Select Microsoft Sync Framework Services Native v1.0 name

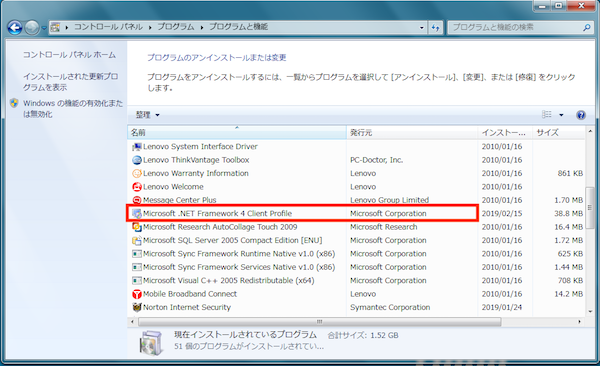tap(239, 267)
